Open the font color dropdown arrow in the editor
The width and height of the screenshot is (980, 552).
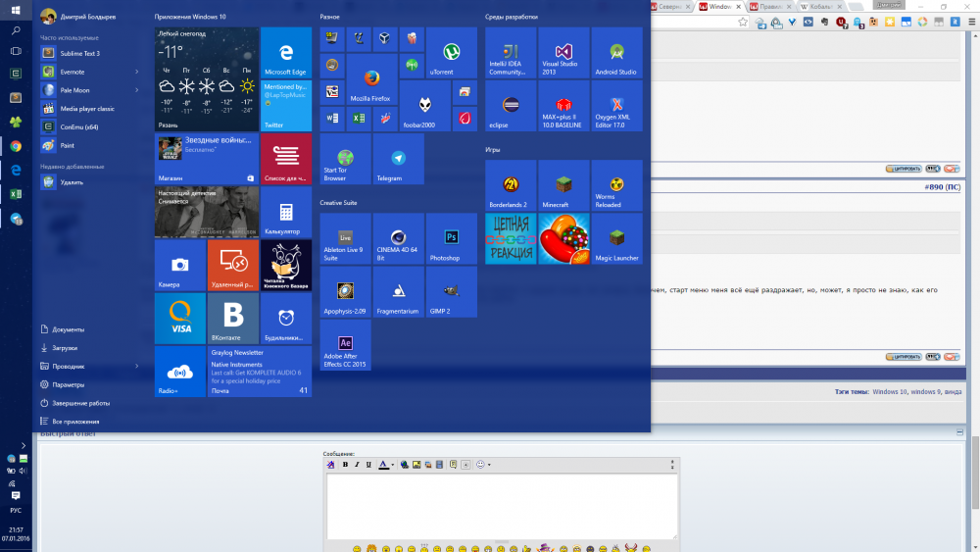[393, 465]
